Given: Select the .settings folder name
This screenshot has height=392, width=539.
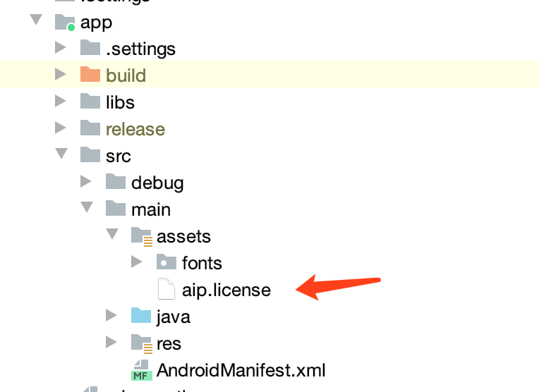Looking at the screenshot, I should click(140, 49).
